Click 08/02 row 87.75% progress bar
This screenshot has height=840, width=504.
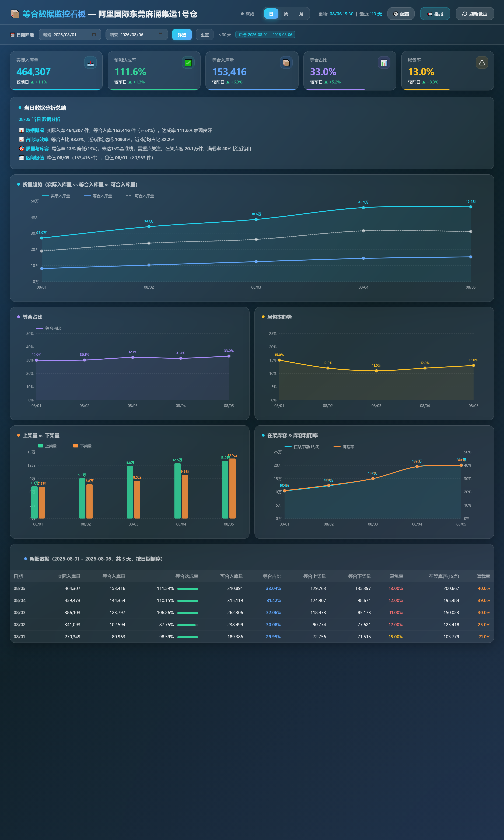point(188,625)
